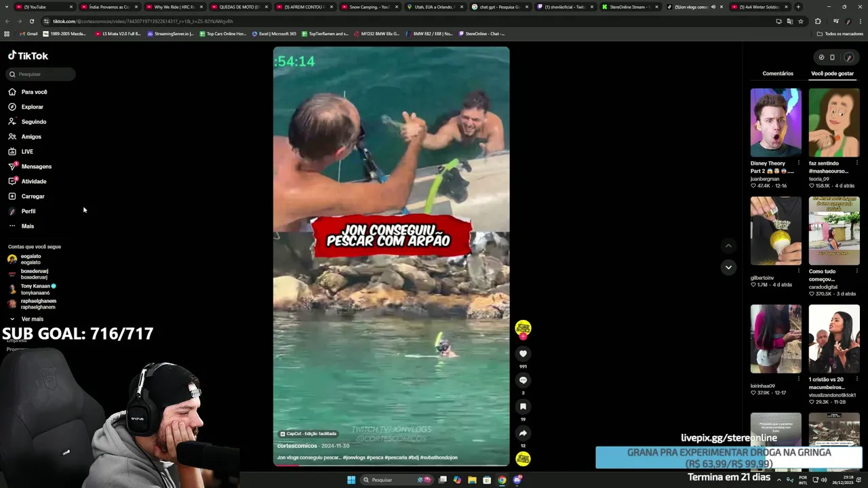Open Mensagens inbox

click(x=30, y=167)
